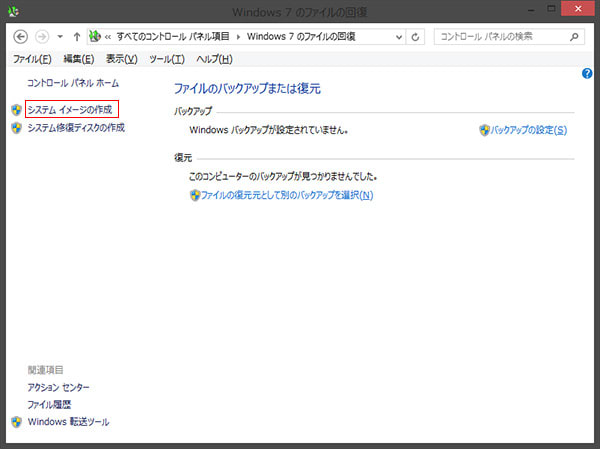Close the window with red X
600x449 pixels.
(578, 8)
